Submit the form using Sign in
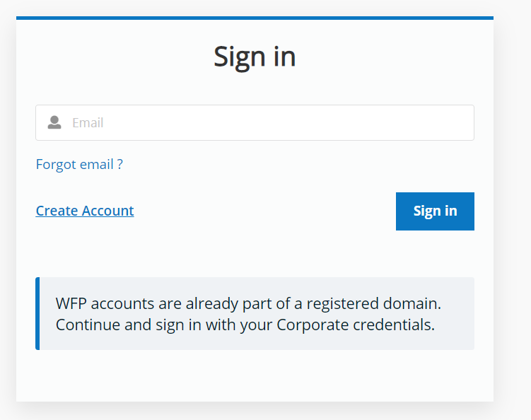This screenshot has width=531, height=420. [x=435, y=211]
